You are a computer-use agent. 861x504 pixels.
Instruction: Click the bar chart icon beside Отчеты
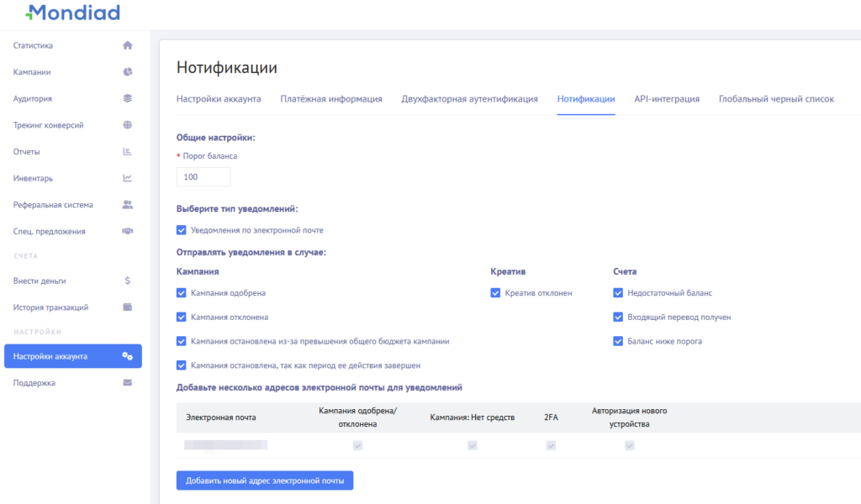tap(128, 152)
